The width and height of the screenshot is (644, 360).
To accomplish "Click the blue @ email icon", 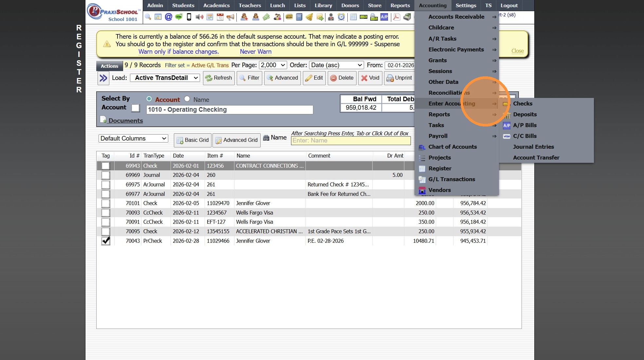I will point(168,17).
